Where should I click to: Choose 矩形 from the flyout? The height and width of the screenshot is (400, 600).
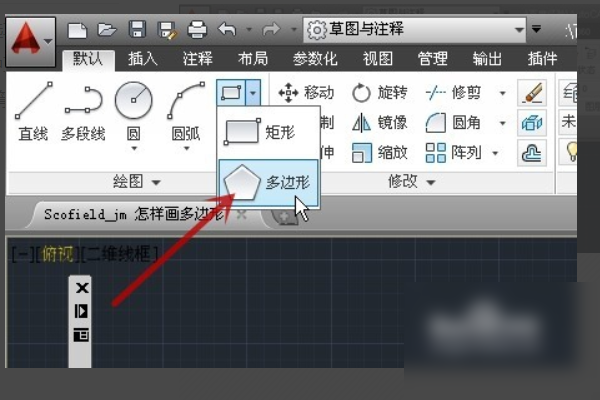tap(268, 132)
